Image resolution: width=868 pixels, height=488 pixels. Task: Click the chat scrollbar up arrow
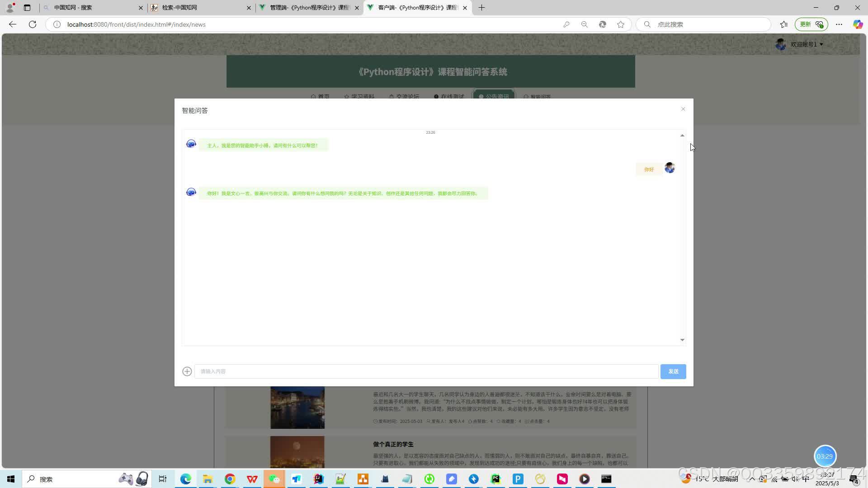tap(682, 136)
